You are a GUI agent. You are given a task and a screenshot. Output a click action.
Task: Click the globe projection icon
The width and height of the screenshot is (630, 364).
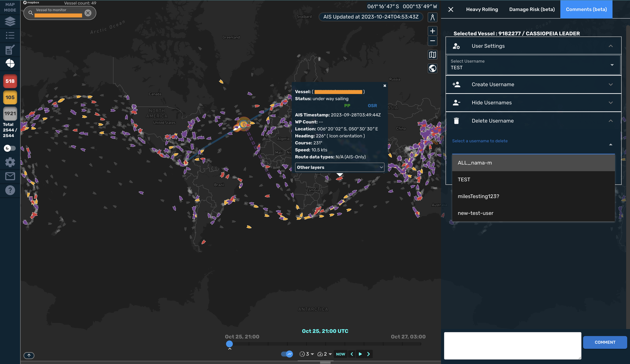432,69
